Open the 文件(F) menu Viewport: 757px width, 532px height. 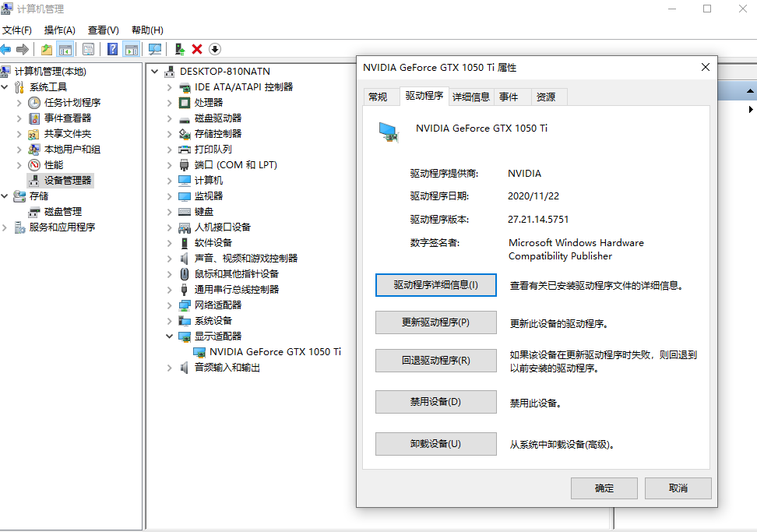17,30
